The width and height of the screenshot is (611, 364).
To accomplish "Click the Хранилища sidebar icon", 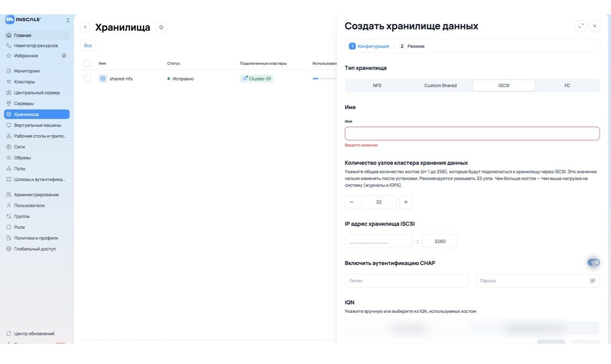I will tap(9, 114).
